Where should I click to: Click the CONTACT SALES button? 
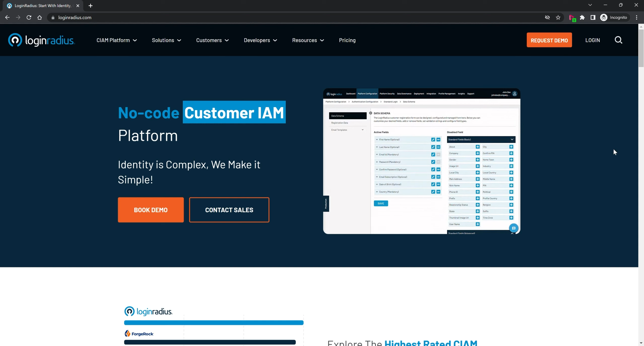(x=229, y=210)
